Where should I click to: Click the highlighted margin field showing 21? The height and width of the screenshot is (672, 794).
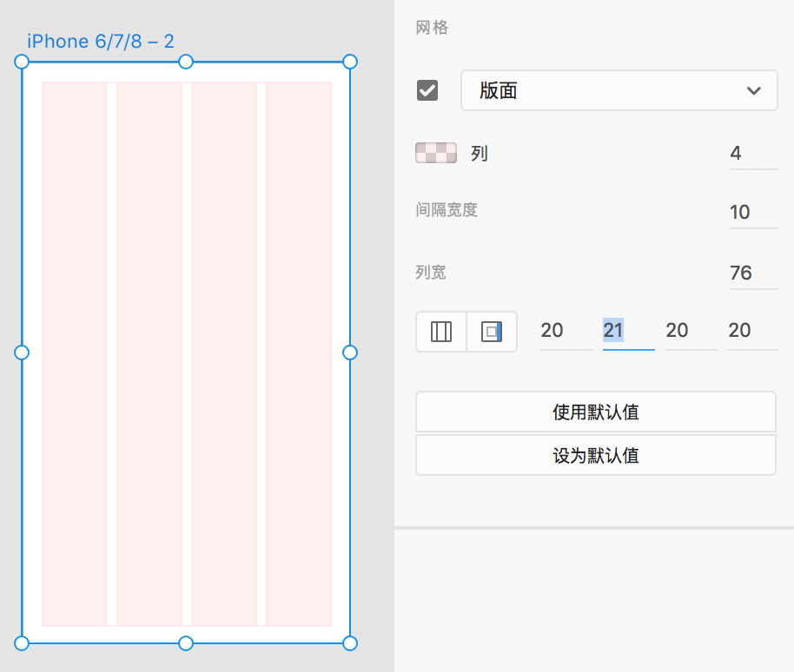pyautogui.click(x=627, y=331)
